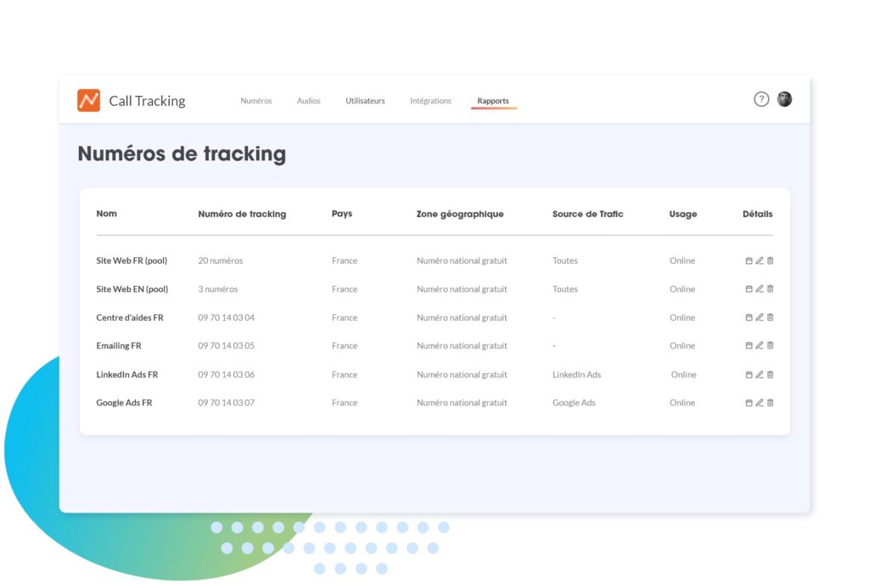Click the Source de Trafic column header

(587, 214)
